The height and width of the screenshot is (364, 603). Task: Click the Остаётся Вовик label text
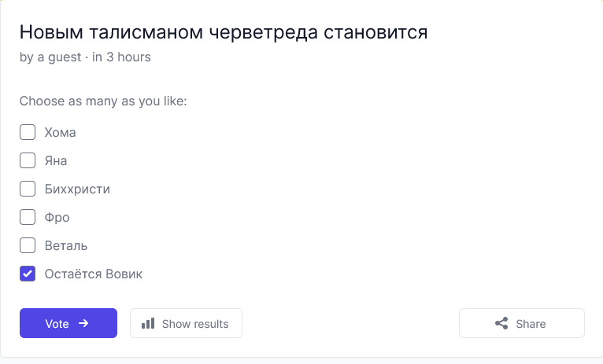tap(94, 274)
